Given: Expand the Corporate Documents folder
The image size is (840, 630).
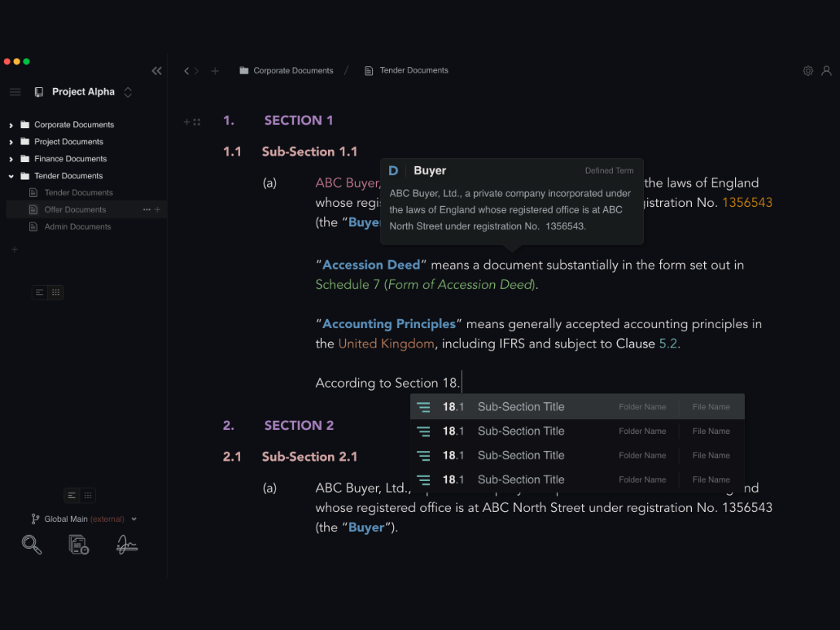Looking at the screenshot, I should [9, 124].
